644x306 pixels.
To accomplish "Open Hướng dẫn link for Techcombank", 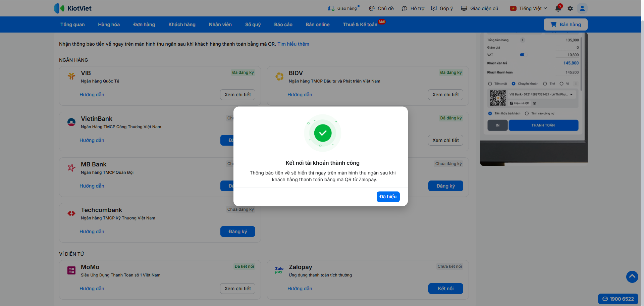I will click(92, 232).
